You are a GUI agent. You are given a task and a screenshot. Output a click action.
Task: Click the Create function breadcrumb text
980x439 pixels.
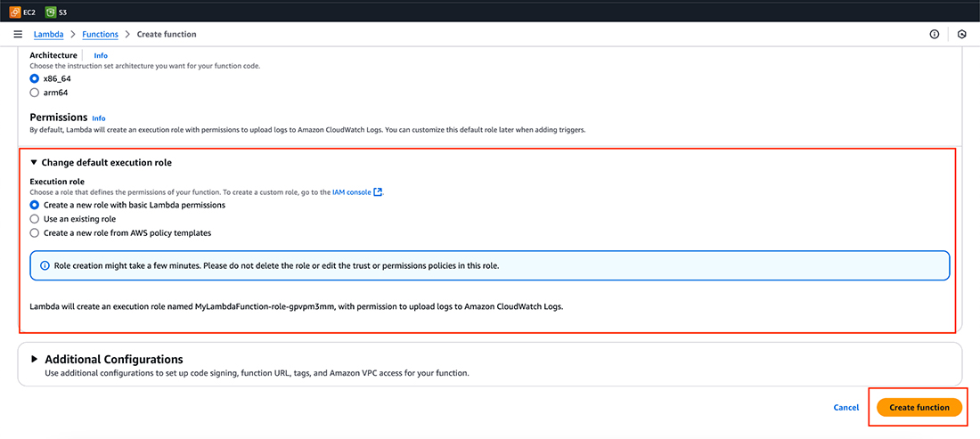tap(167, 35)
